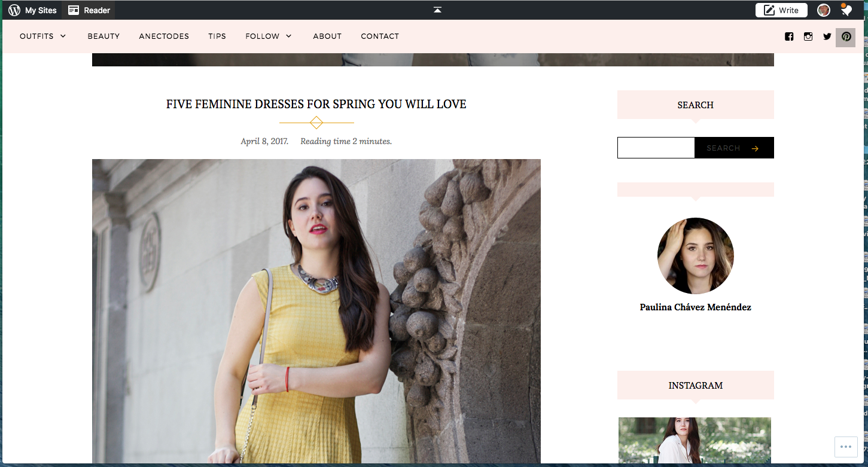Click the circular author profile photo
Image resolution: width=868 pixels, height=467 pixels.
pos(695,256)
